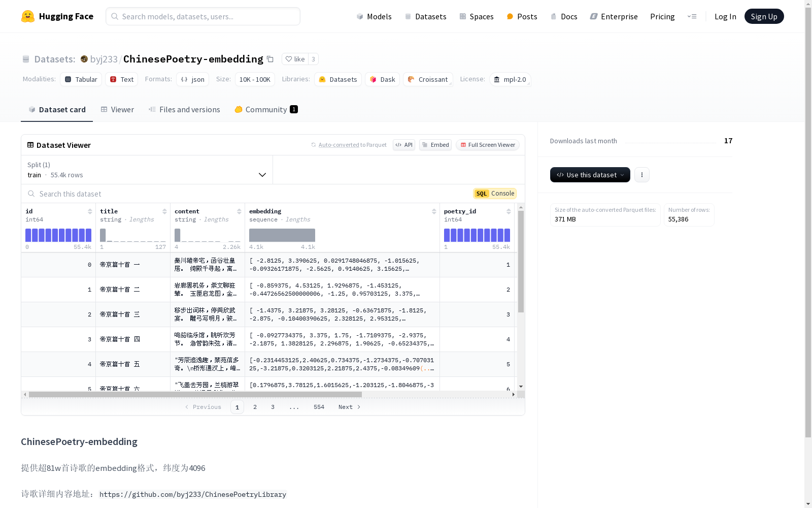Sort the embedding column
Screen dimensions: 812x508
coord(434,211)
